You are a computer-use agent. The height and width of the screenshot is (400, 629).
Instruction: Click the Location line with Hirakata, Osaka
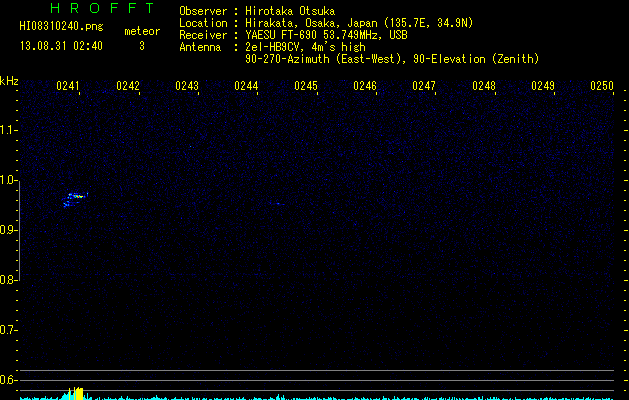(326, 23)
